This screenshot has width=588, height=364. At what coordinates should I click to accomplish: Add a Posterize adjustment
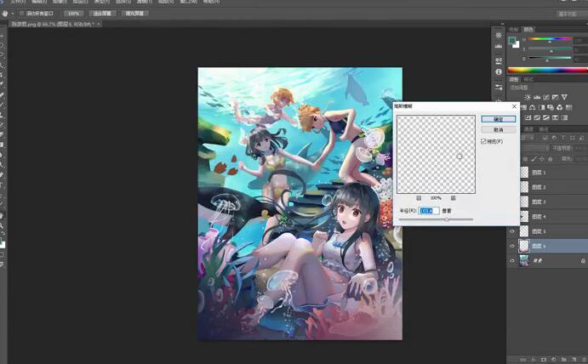[537, 117]
